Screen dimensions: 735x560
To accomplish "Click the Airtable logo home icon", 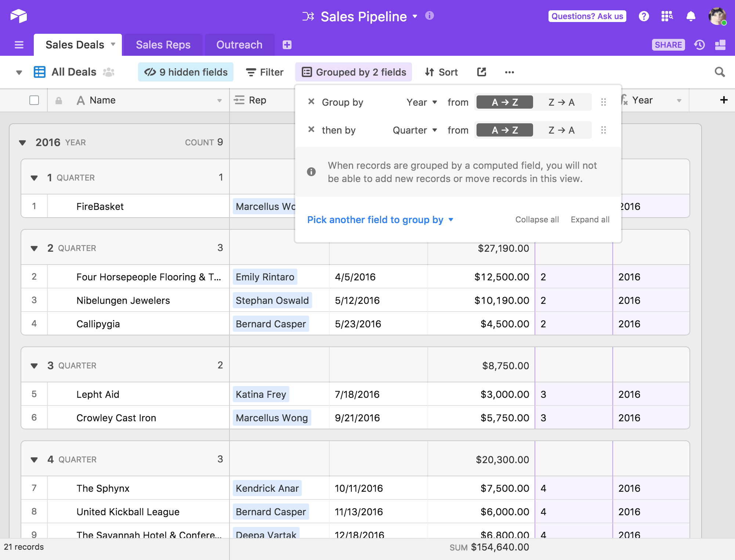I will click(19, 16).
